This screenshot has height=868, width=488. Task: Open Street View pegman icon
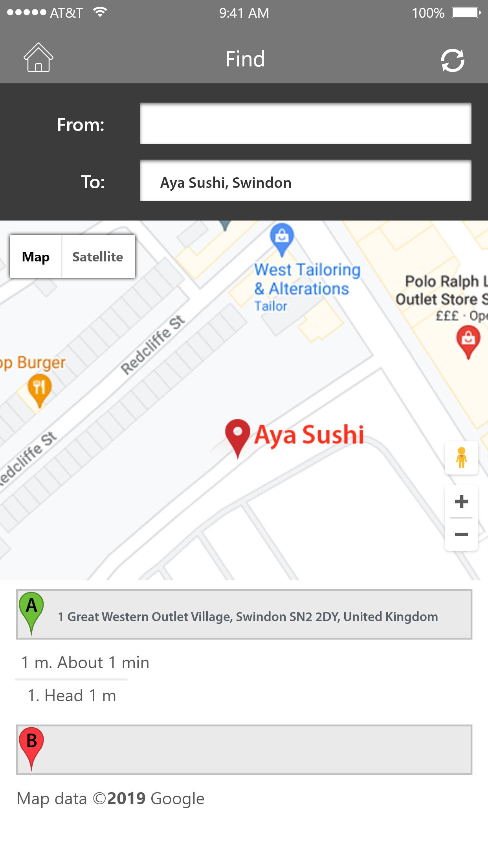click(x=461, y=458)
